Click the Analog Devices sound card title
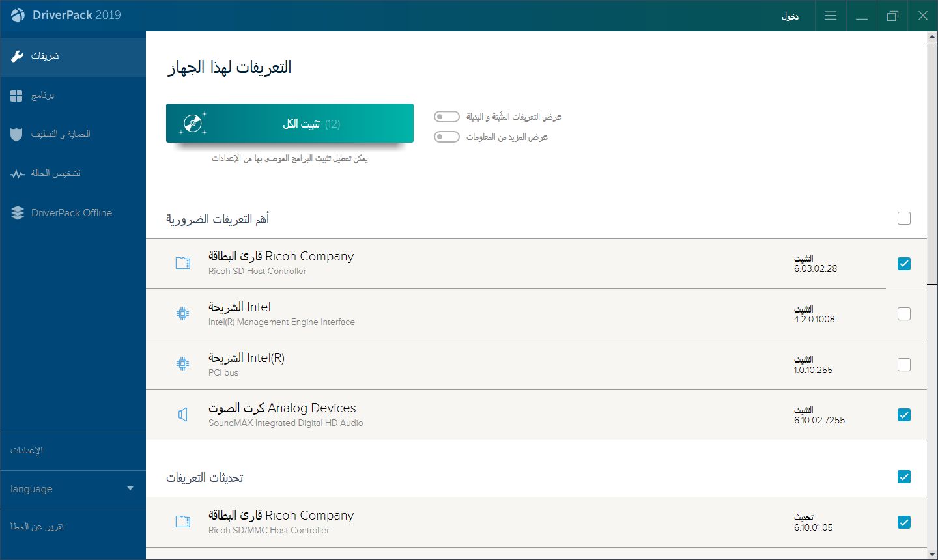 282,408
